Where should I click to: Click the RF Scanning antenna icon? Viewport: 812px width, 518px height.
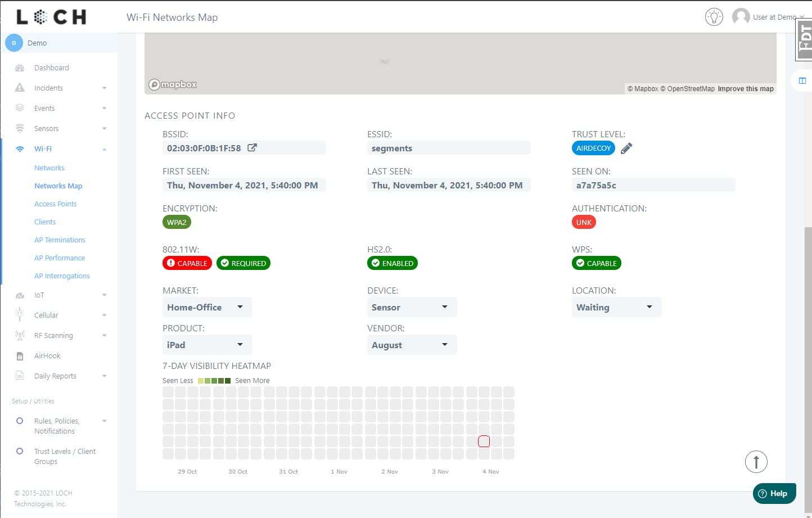click(x=20, y=336)
